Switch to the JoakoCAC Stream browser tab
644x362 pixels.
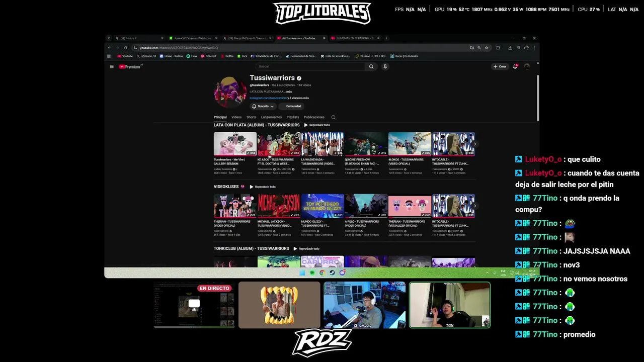pos(193,38)
